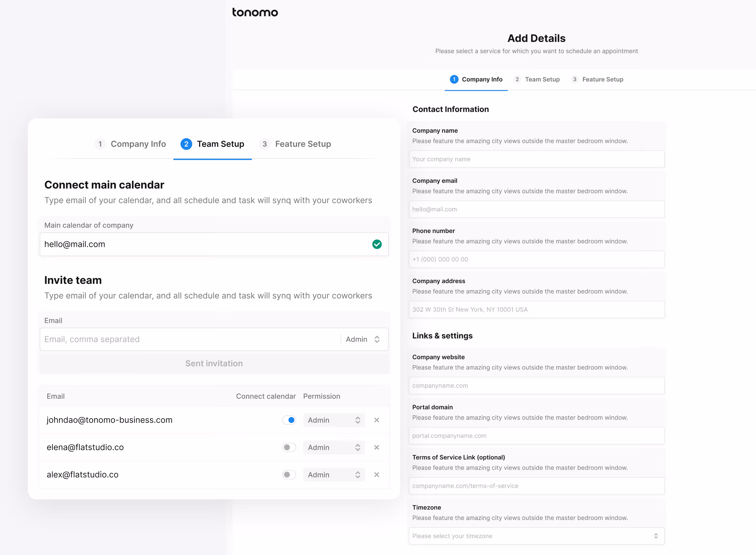Open Admin role dropdown in invite email field
756x555 pixels.
pos(363,339)
